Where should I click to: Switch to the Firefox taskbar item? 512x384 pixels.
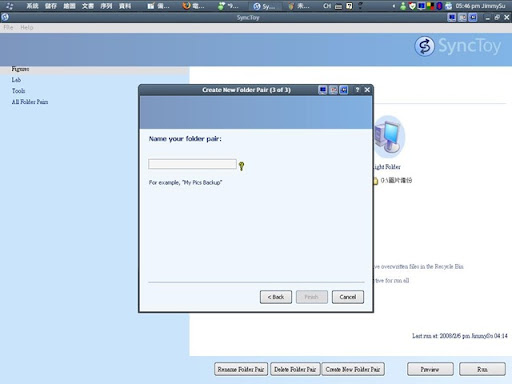pyautogui.click(x=194, y=6)
